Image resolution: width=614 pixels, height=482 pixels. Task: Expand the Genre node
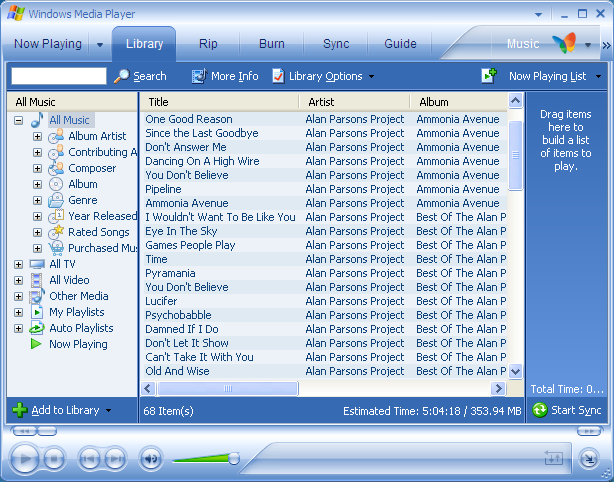tap(37, 200)
